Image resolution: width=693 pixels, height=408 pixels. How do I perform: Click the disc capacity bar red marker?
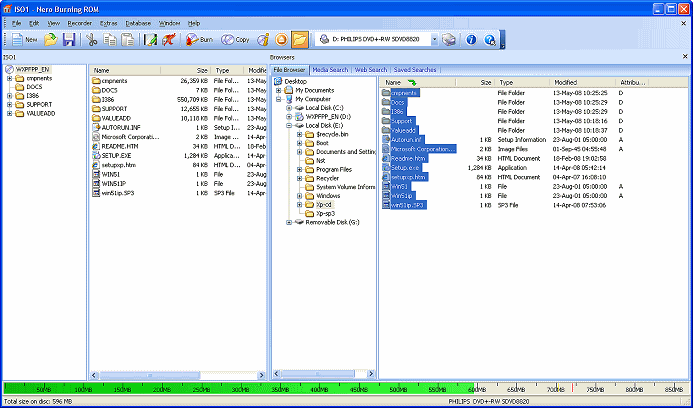tap(572, 388)
